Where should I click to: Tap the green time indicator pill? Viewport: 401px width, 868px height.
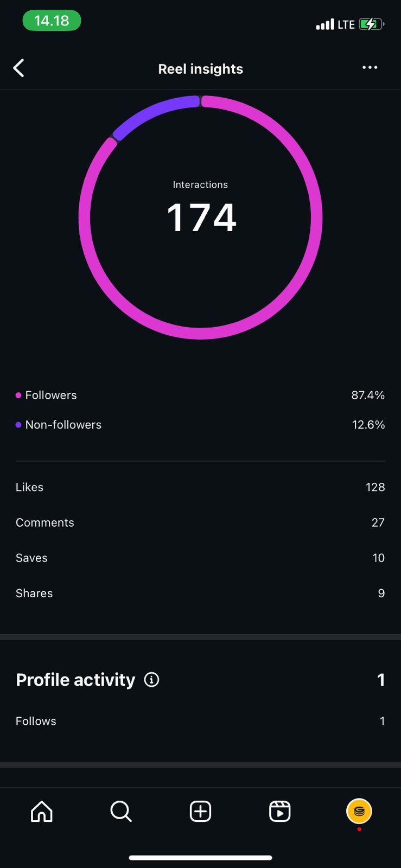(x=52, y=21)
